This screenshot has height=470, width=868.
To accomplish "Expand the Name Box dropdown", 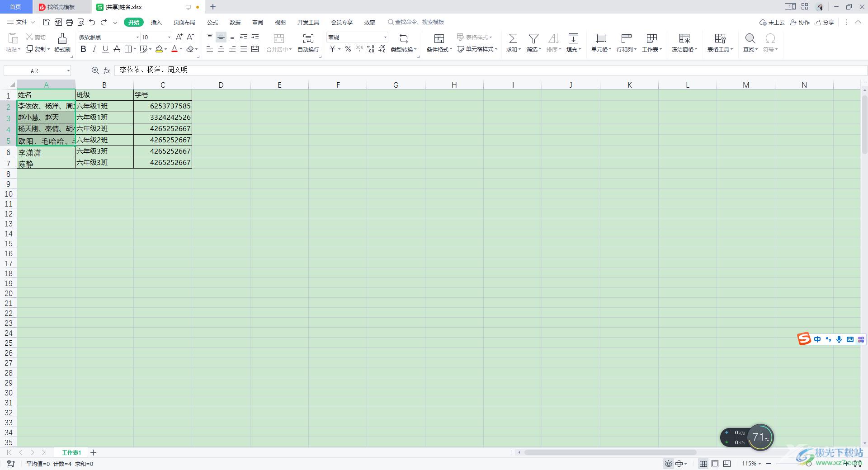I will click(68, 70).
